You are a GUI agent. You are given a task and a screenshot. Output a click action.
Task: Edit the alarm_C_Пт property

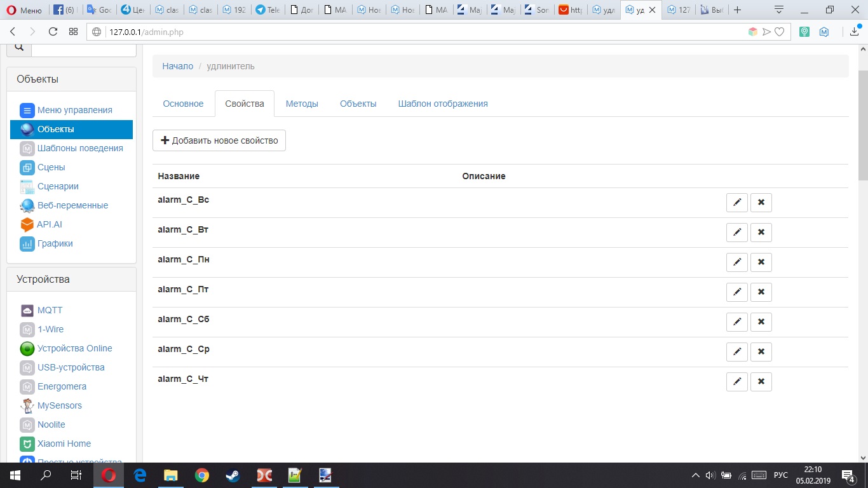pyautogui.click(x=737, y=292)
